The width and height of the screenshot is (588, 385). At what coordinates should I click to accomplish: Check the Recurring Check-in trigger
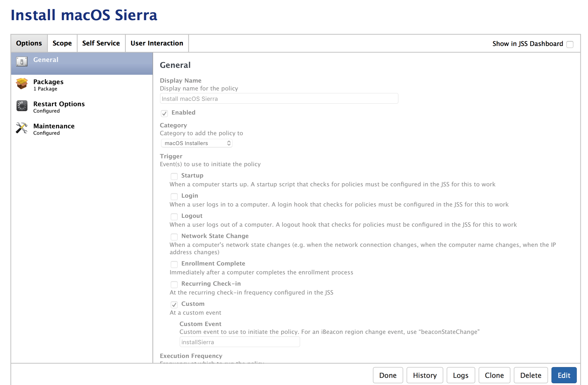174,284
